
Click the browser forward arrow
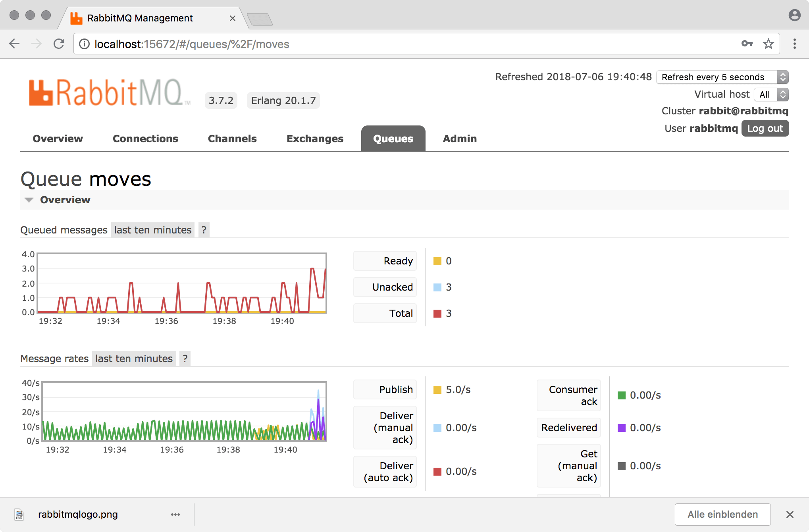pyautogui.click(x=37, y=44)
